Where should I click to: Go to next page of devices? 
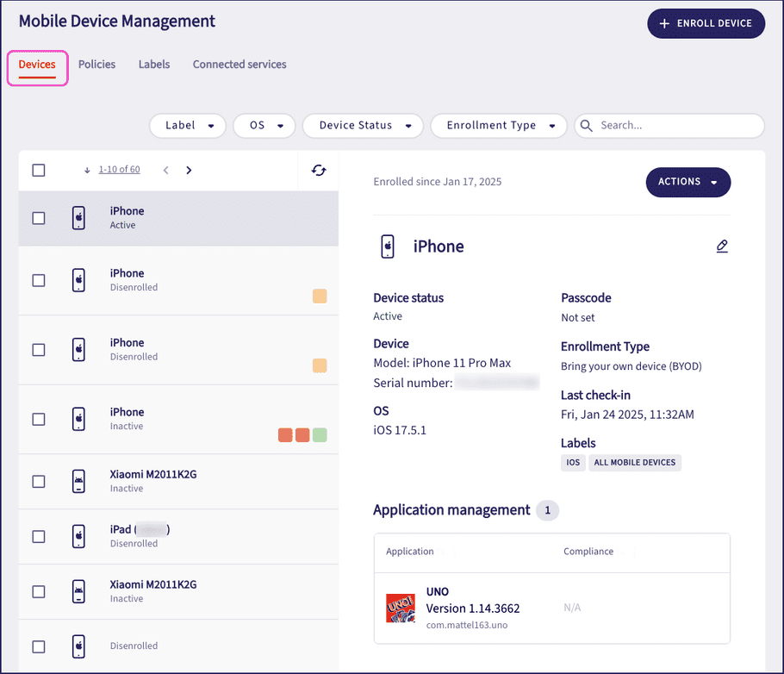tap(189, 170)
